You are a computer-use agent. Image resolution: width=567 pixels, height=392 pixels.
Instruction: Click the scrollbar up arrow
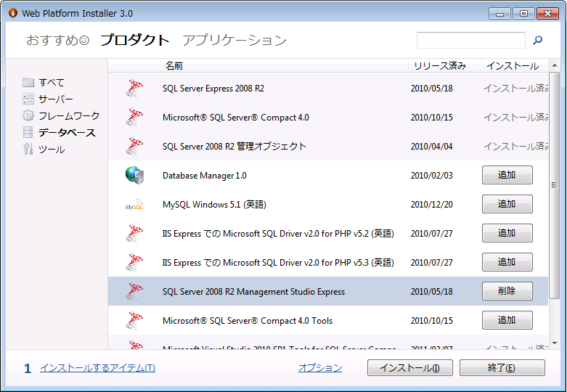pyautogui.click(x=555, y=66)
